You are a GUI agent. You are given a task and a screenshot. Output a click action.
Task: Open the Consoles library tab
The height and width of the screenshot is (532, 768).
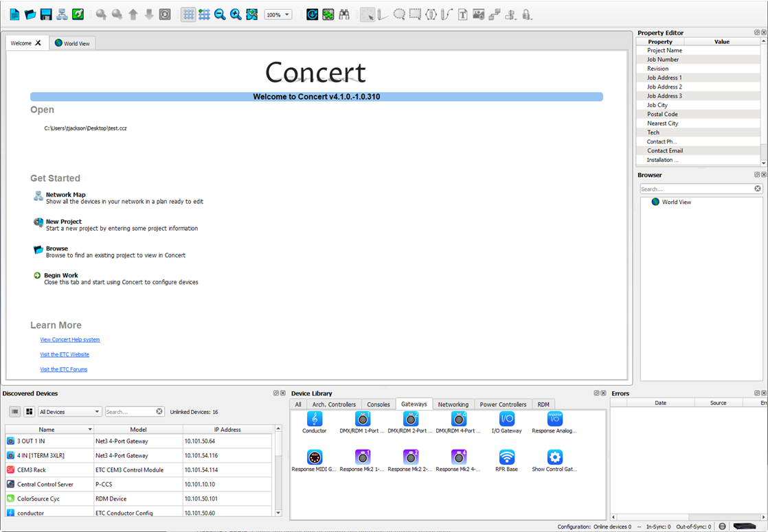379,404
